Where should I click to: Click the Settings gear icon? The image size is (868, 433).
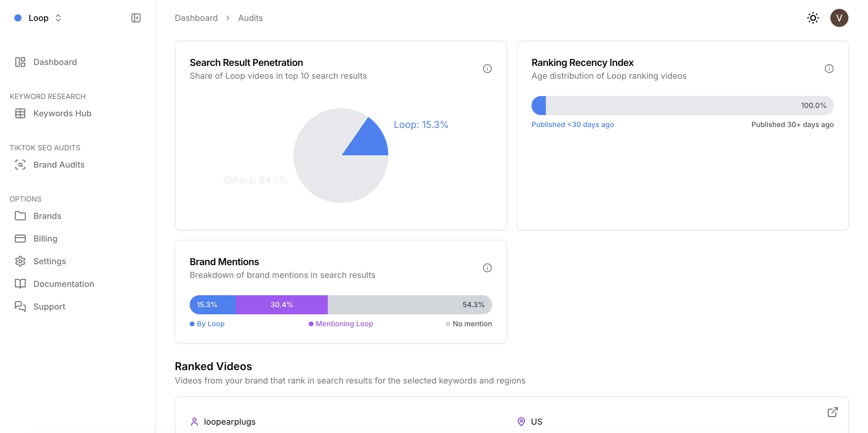[20, 261]
